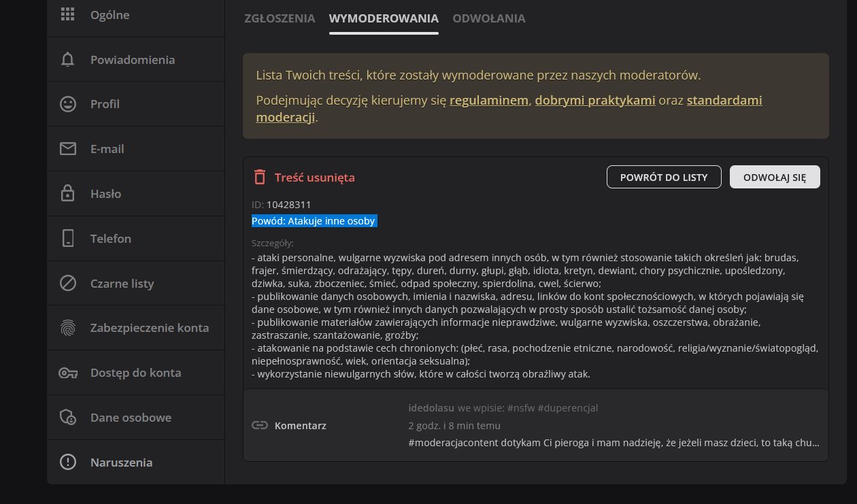Click the key icon for Dostęp do konta
The image size is (857, 504).
point(67,373)
